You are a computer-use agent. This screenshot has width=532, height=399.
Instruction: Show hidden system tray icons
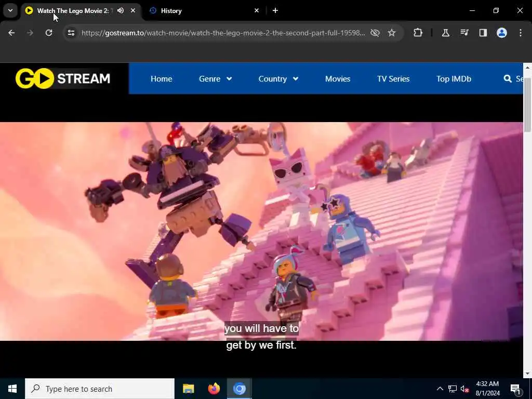440,389
